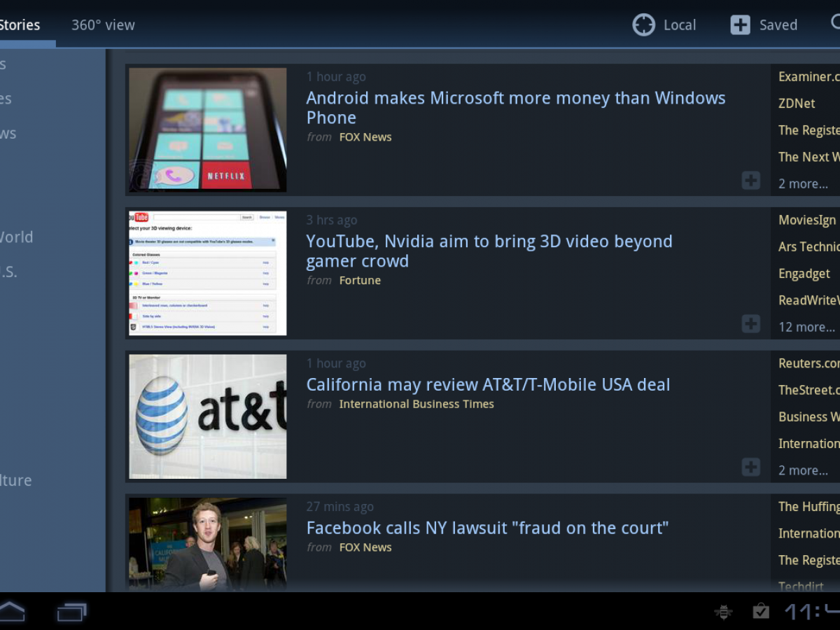This screenshot has width=840, height=630.
Task: Save the YouTube Nvidia story with plus icon
Action: point(750,323)
